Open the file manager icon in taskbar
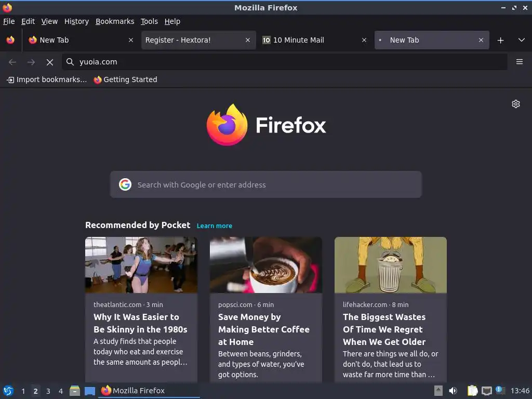This screenshot has height=399, width=532. click(75, 391)
